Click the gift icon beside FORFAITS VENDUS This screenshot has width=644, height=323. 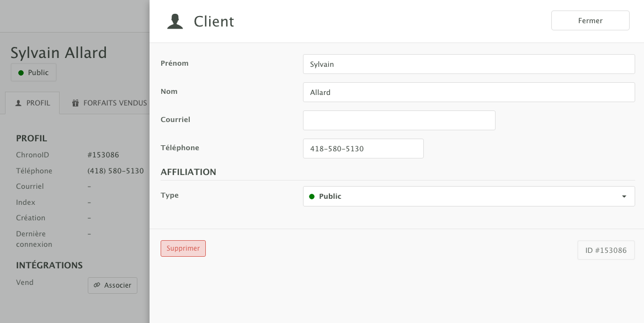tap(76, 103)
